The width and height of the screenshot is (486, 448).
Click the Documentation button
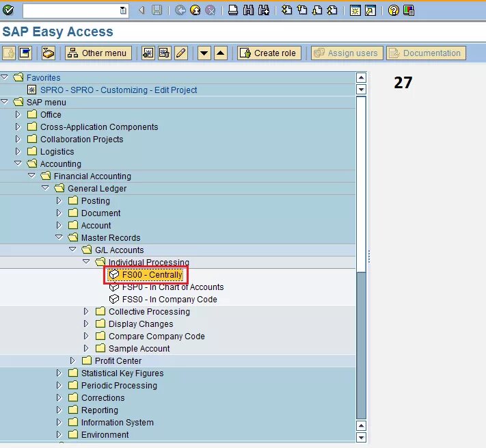tap(426, 53)
